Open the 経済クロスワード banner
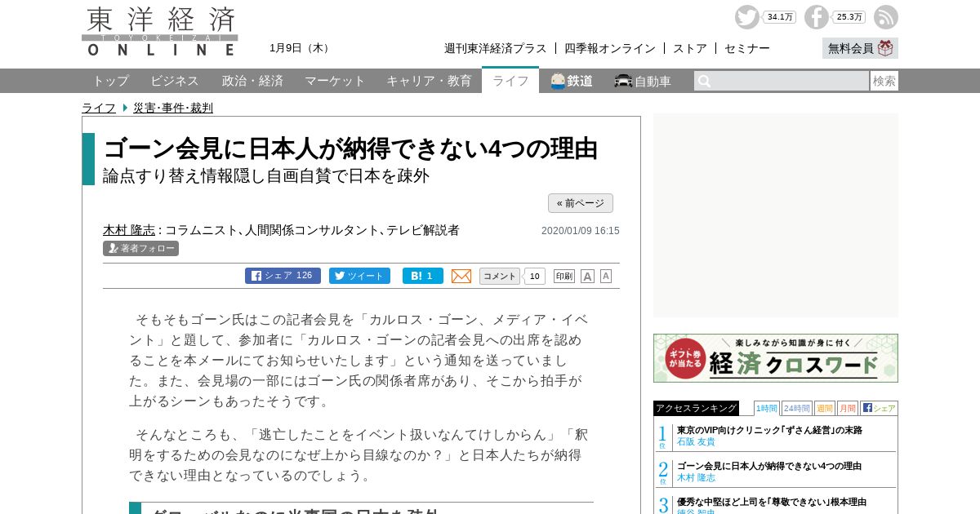980x514 pixels. coord(776,358)
